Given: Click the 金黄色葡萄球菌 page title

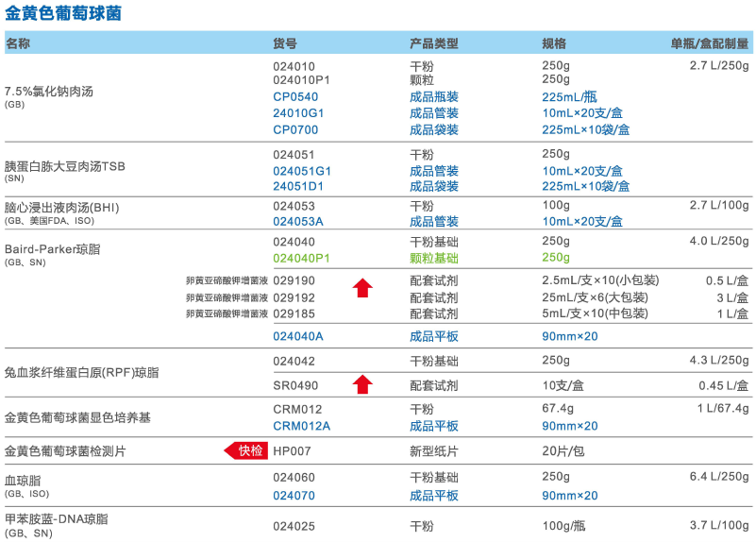Looking at the screenshot, I should coord(63,13).
